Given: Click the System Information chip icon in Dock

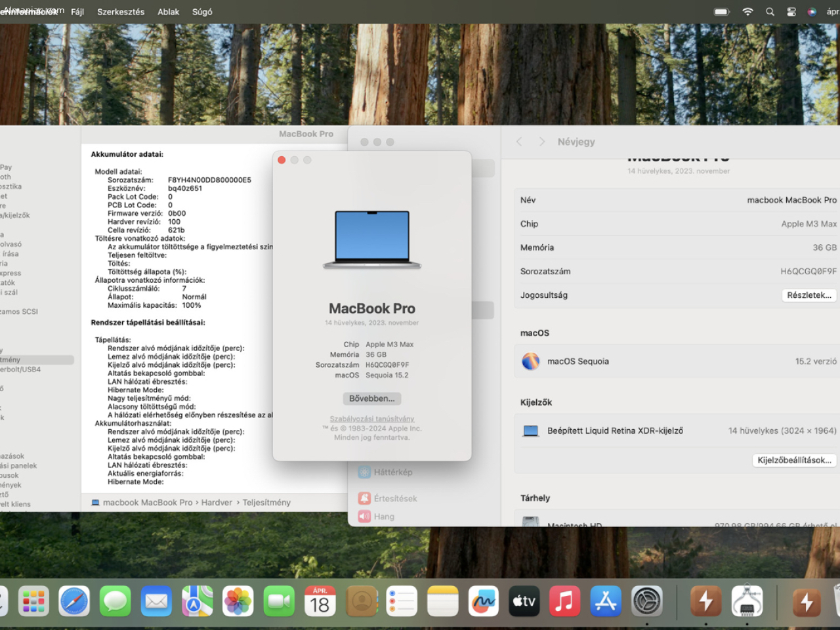Looking at the screenshot, I should click(747, 601).
